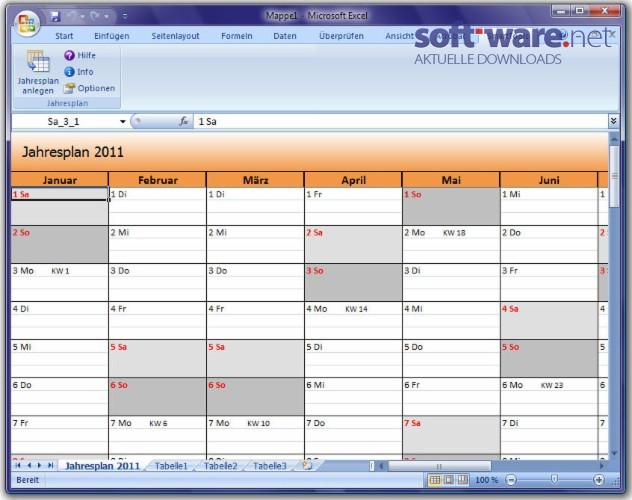632x500 pixels.
Task: Switch to Page Break Preview in the status bar
Action: 462,480
